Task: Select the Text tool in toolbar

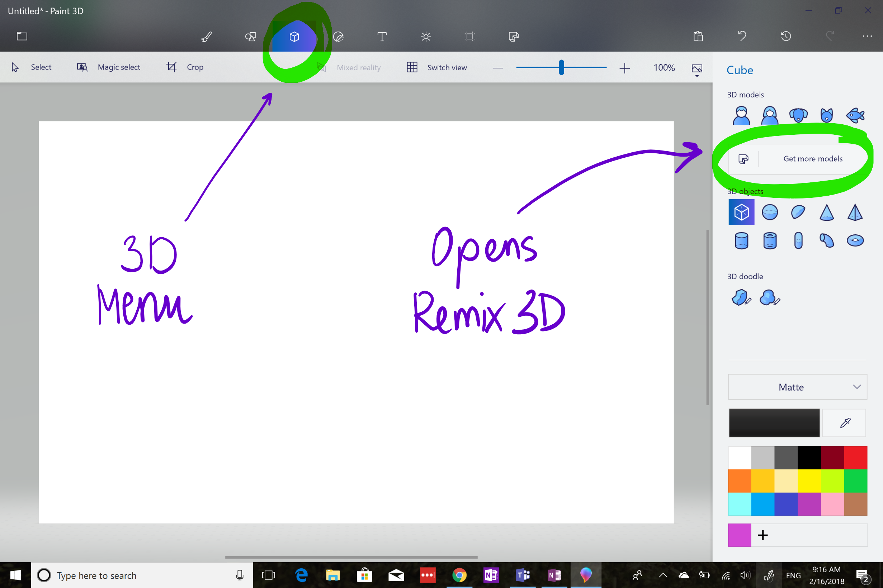Action: click(381, 36)
